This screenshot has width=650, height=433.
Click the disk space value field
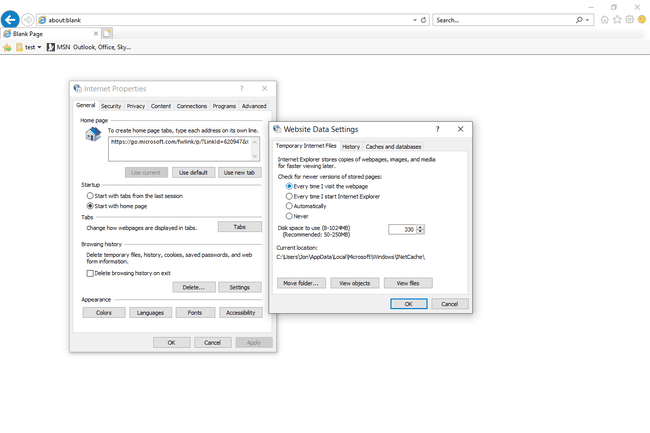click(402, 229)
